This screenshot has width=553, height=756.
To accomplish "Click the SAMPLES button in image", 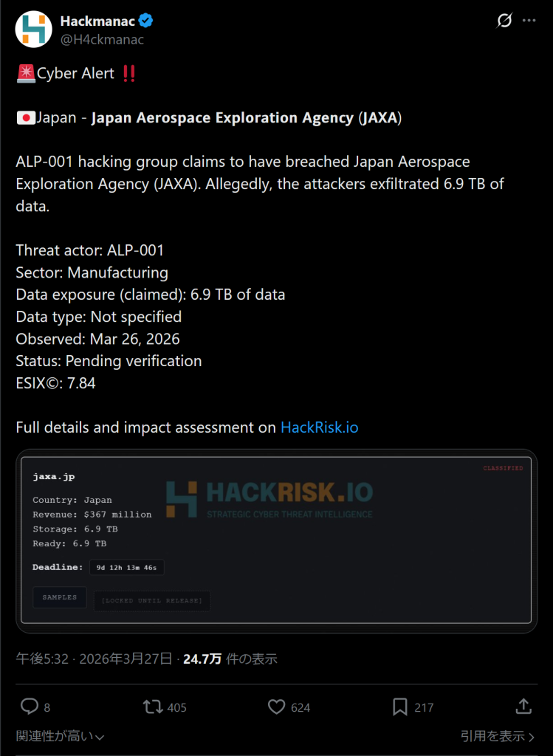I will click(x=60, y=597).
